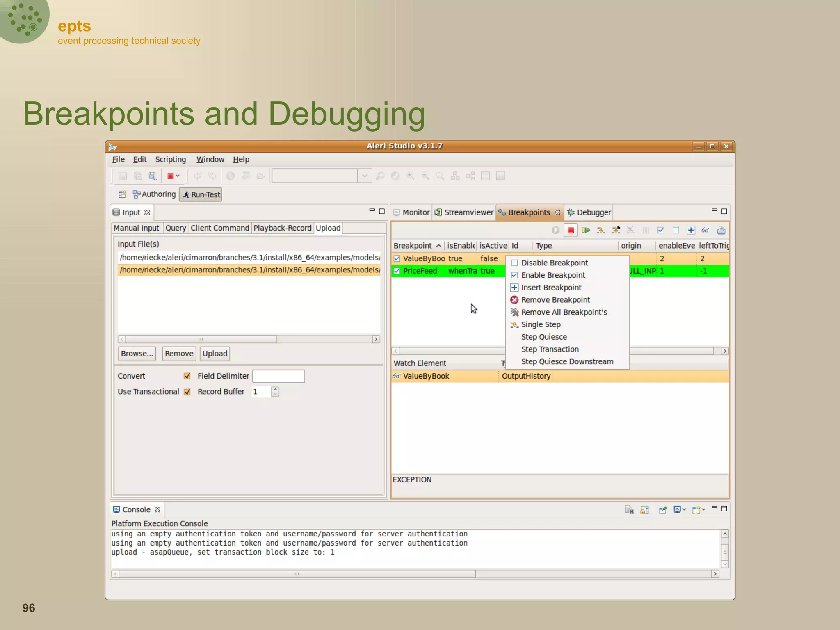Open the Window menu
840x630 pixels.
pyautogui.click(x=210, y=159)
